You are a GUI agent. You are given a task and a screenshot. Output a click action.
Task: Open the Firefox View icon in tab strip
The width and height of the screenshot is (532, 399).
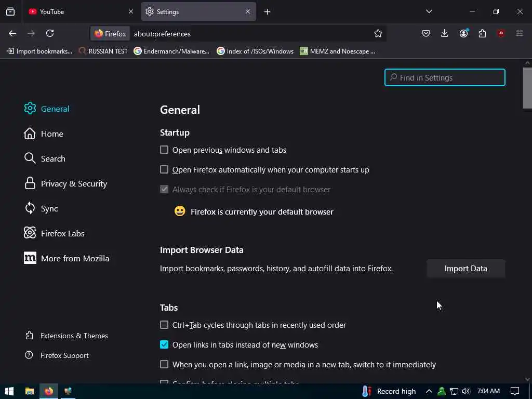pyautogui.click(x=10, y=11)
